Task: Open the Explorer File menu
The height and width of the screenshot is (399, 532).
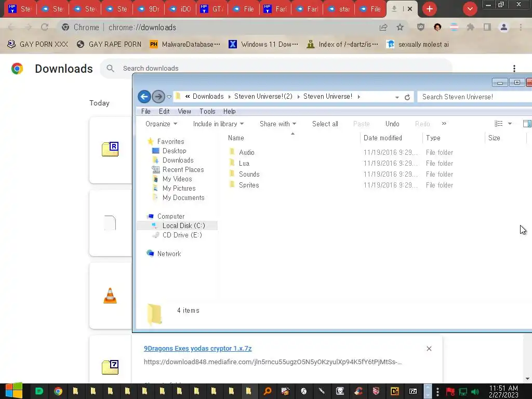Action: [x=145, y=111]
